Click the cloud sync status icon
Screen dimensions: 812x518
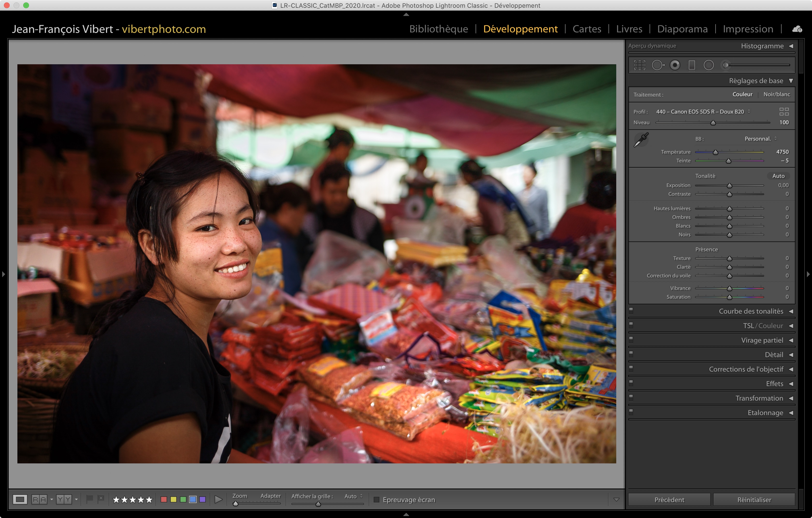797,29
